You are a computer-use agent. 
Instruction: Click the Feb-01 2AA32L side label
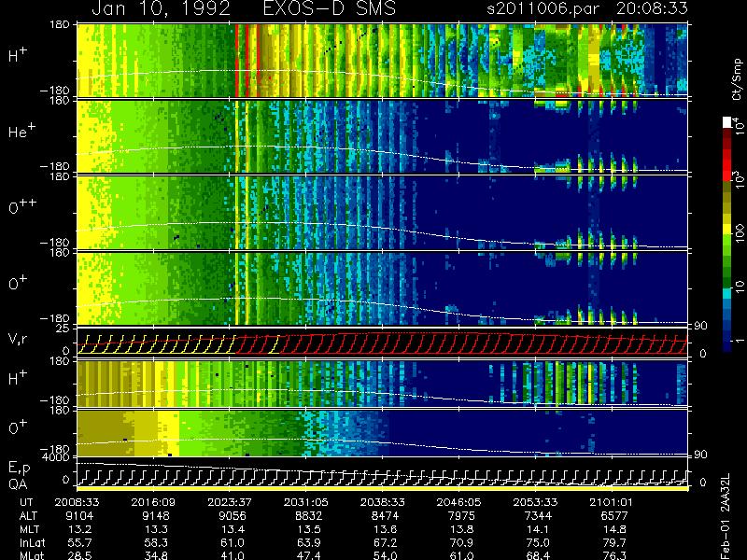coord(725,516)
